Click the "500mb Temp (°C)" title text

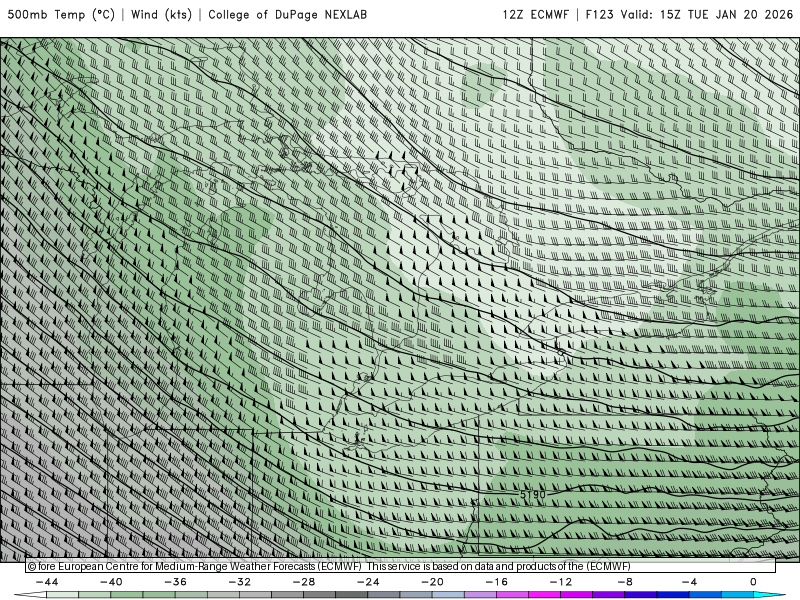61,15
